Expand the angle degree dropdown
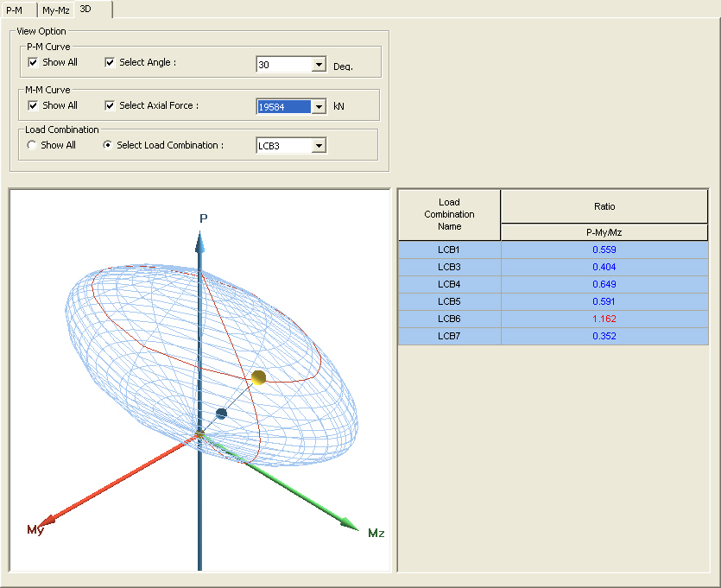Viewport: 721px width, 588px height. [x=319, y=65]
